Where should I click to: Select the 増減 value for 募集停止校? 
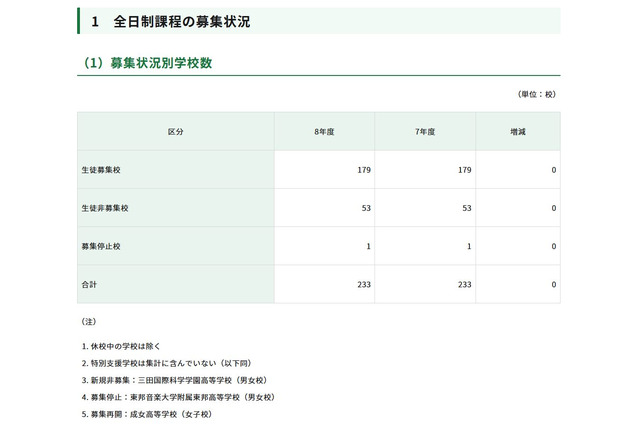coord(553,246)
